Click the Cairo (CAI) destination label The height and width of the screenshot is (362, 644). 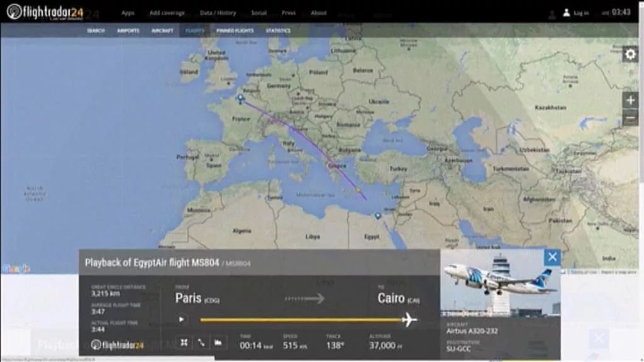click(398, 299)
